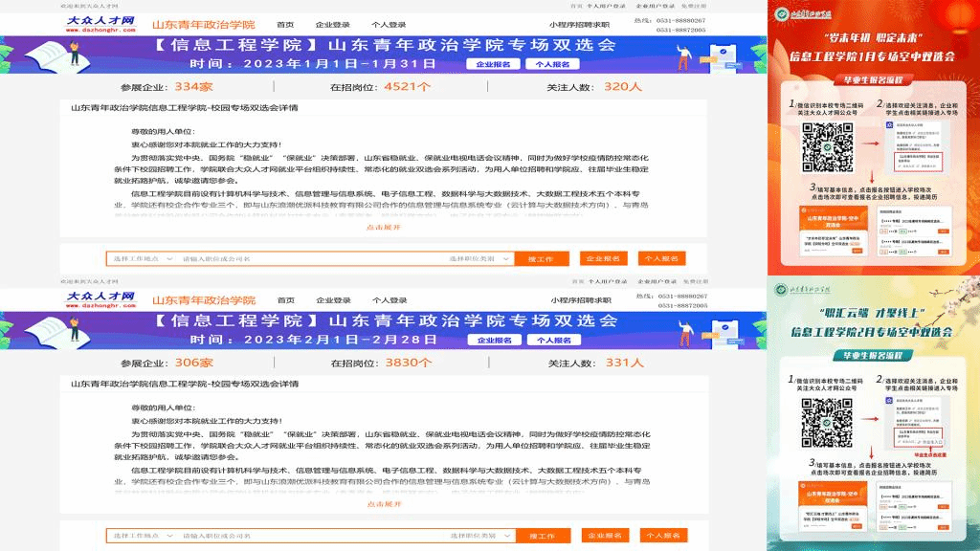Click 个人用户登录 in February page top strip
This screenshot has width=980, height=551.
608,282
